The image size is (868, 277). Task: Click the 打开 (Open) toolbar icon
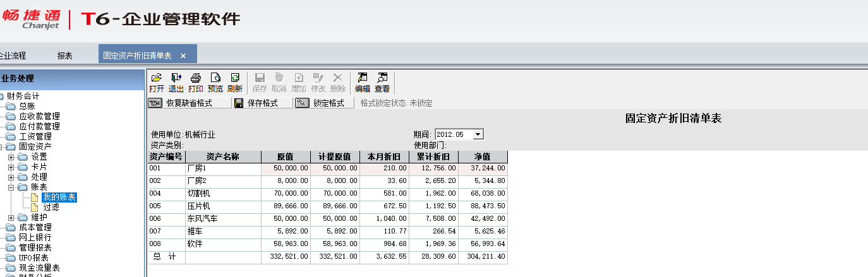(x=156, y=83)
